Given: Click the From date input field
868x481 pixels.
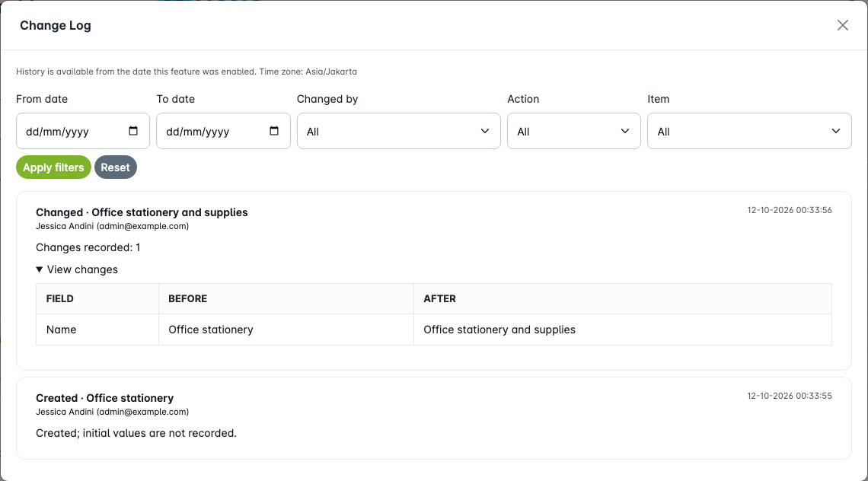Looking at the screenshot, I should tap(83, 131).
